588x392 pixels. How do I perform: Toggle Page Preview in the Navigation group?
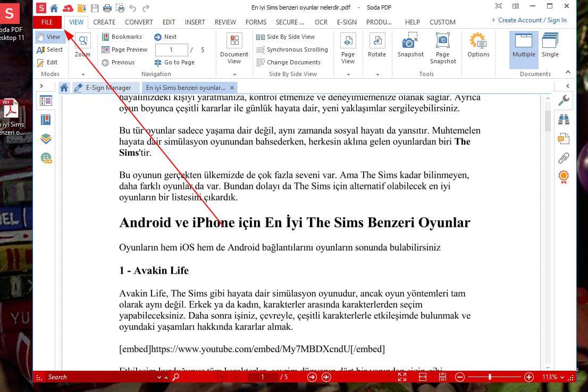coord(125,49)
